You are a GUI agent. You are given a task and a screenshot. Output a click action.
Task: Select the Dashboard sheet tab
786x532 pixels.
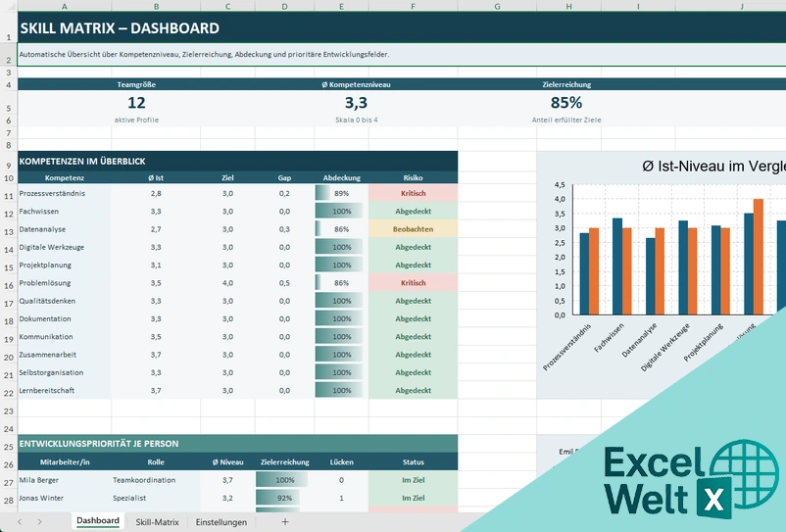98,521
